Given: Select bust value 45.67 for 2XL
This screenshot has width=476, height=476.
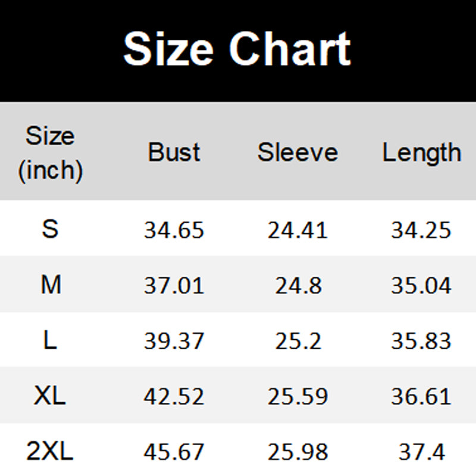Looking at the screenshot, I should 174,453.
